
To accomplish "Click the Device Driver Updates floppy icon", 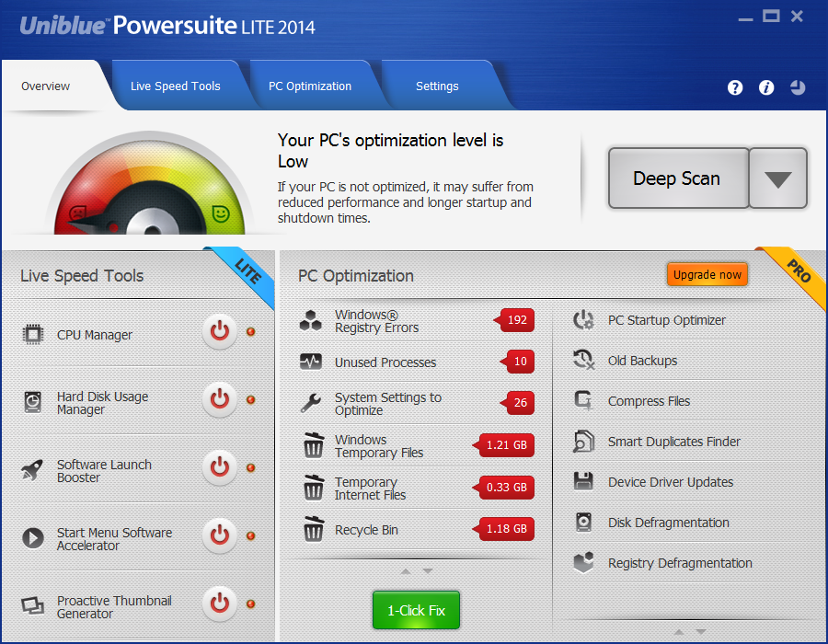I will [583, 481].
